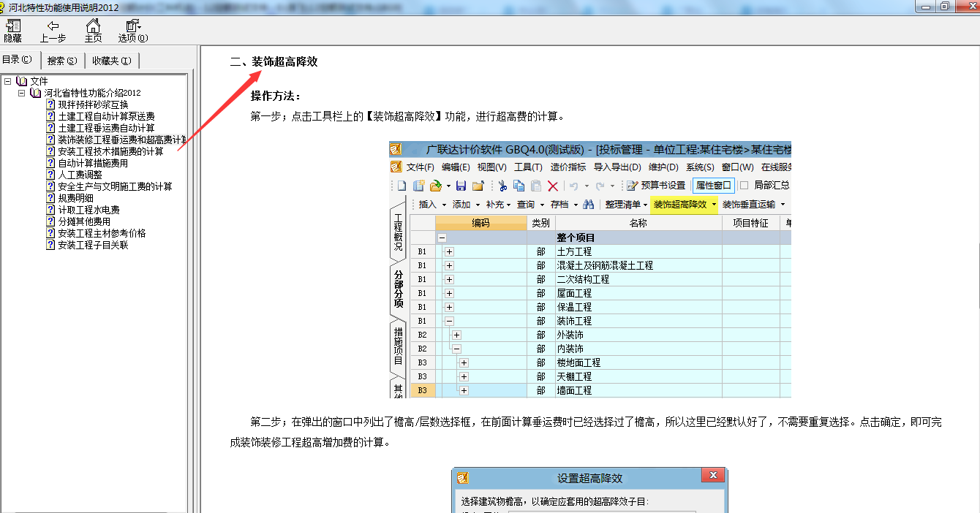Screen dimensions: 980x513
Task: Click the contents panel vertical scrollbar
Action: [x=192, y=292]
